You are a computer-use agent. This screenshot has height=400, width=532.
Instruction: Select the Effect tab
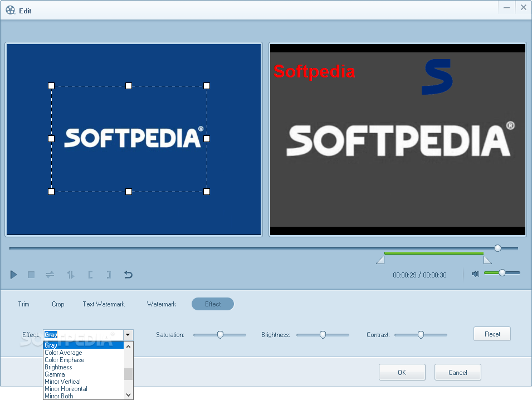pyautogui.click(x=213, y=304)
